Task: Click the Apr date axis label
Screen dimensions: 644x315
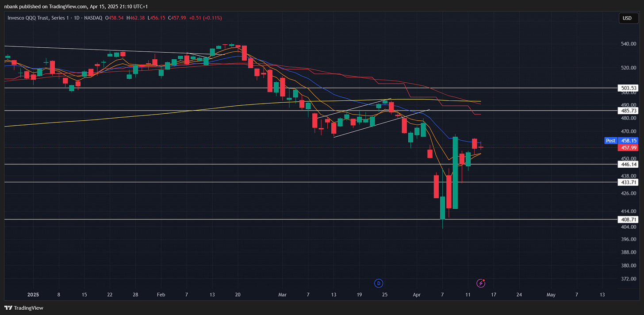Action: pyautogui.click(x=417, y=294)
